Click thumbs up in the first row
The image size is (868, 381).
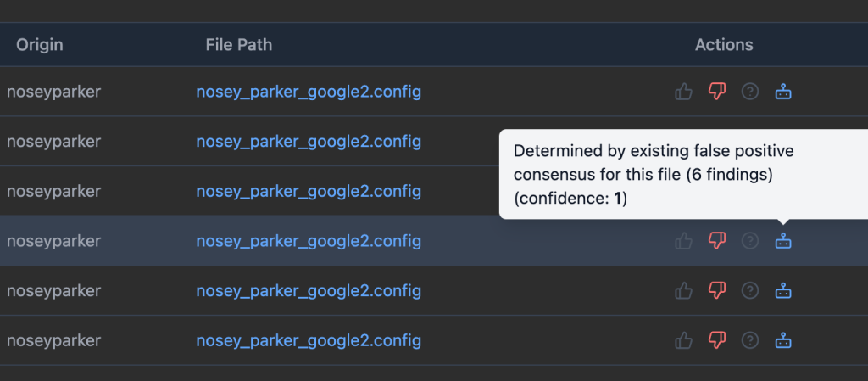tap(683, 92)
